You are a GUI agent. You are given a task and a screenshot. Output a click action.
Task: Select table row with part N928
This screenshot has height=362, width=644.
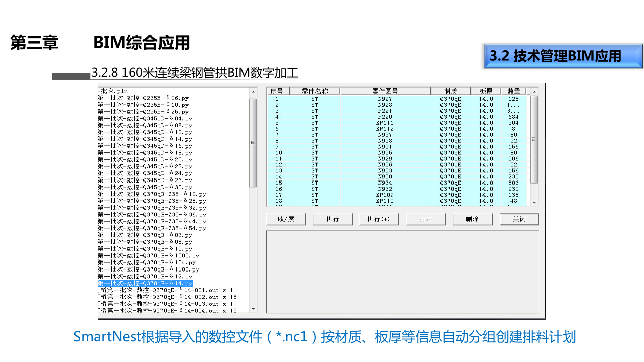click(396, 105)
